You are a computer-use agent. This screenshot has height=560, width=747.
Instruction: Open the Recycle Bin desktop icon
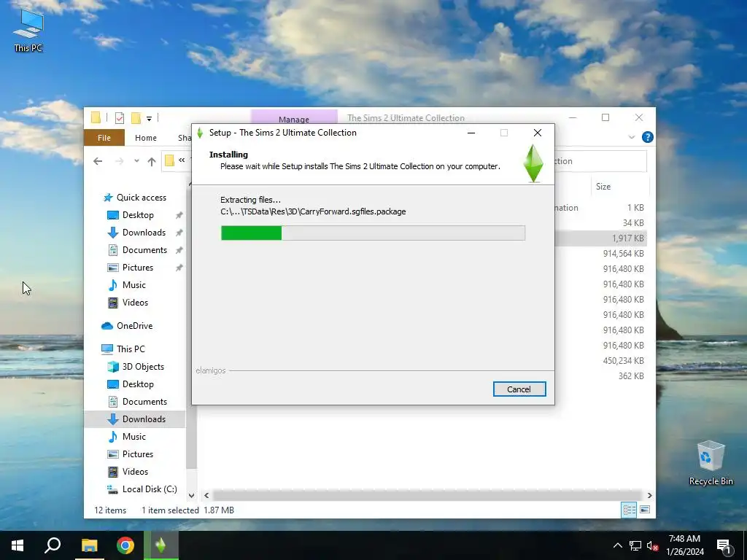tap(711, 463)
